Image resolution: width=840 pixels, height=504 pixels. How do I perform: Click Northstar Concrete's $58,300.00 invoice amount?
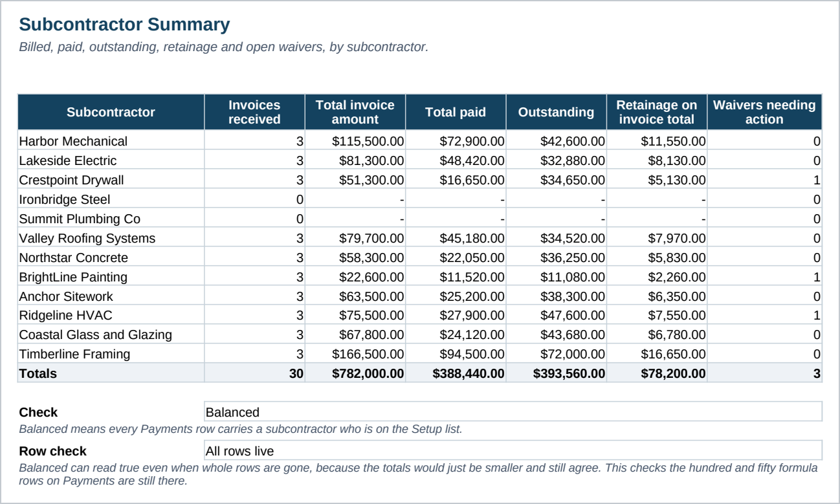(x=355, y=257)
